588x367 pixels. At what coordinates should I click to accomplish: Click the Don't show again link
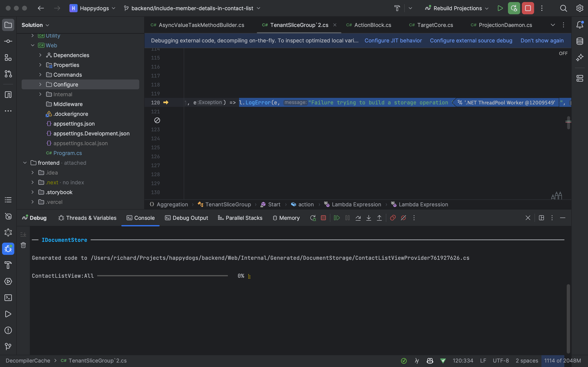click(542, 41)
